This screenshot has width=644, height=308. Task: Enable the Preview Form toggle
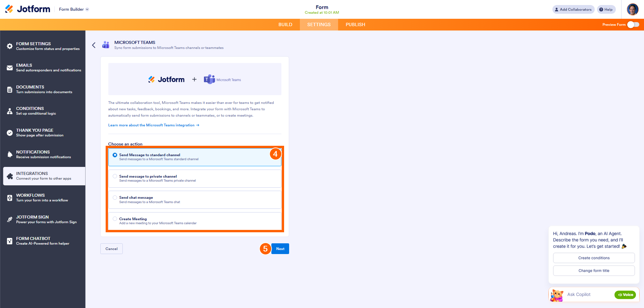point(633,24)
